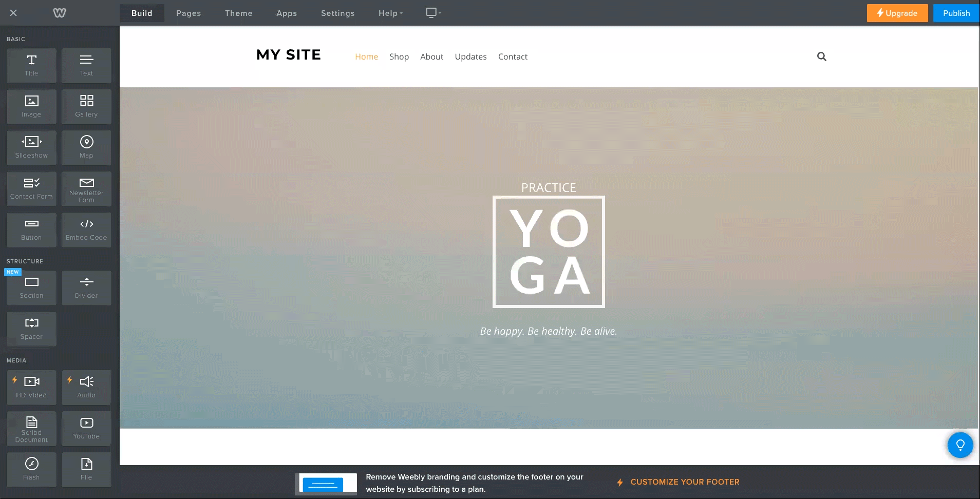Click the YOGA boxed logo image

coord(549,252)
